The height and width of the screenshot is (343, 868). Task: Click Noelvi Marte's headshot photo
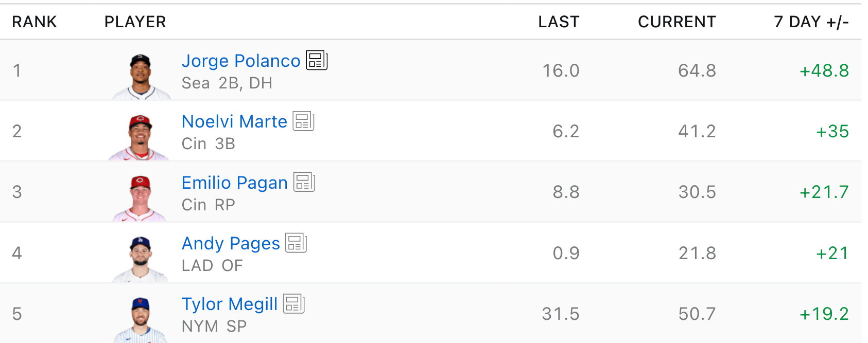coord(140,137)
